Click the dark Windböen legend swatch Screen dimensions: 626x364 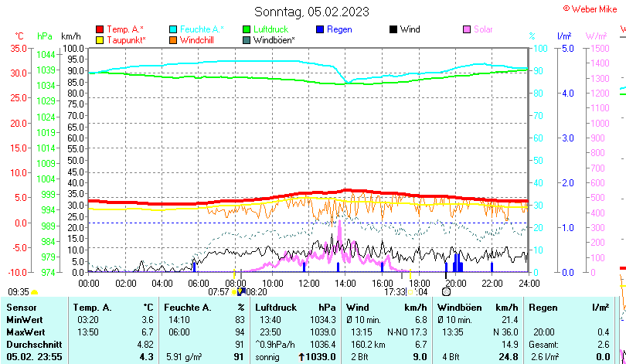[247, 39]
